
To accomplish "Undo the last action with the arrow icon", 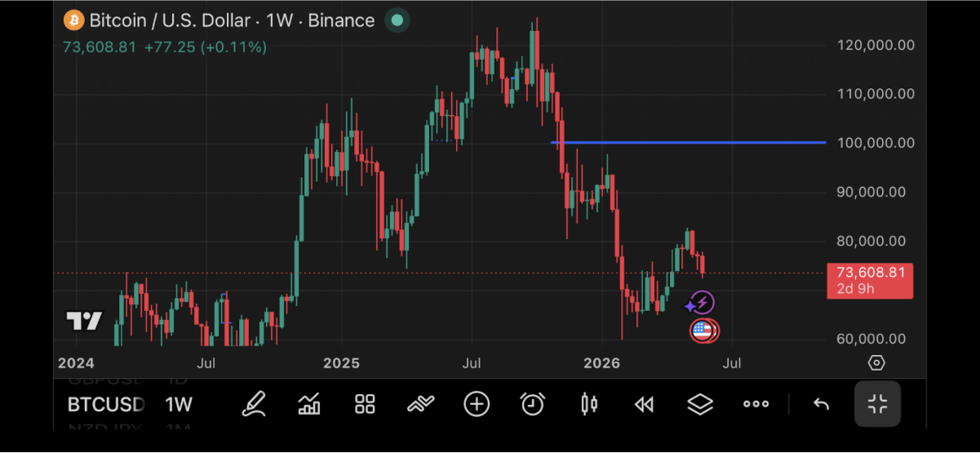I will coord(822,404).
